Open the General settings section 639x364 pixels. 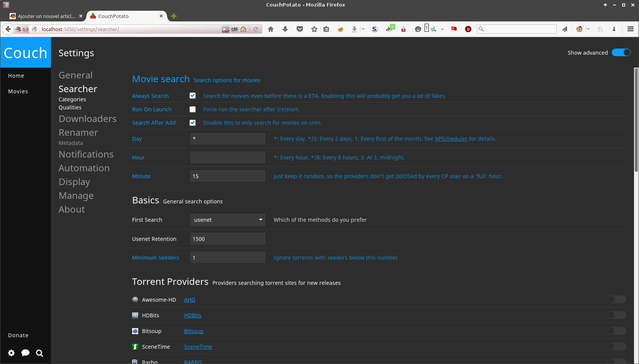click(75, 75)
